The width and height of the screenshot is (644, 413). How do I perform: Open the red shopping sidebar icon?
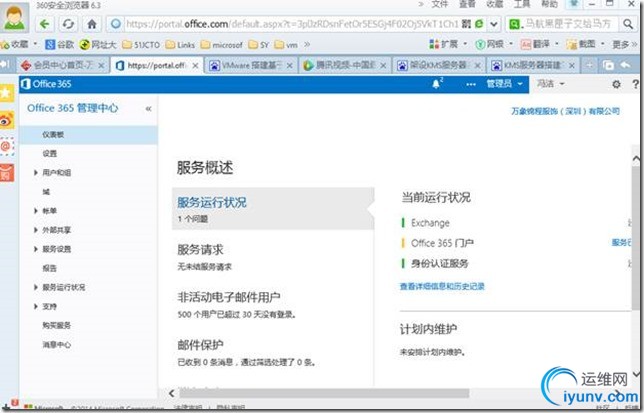click(7, 172)
